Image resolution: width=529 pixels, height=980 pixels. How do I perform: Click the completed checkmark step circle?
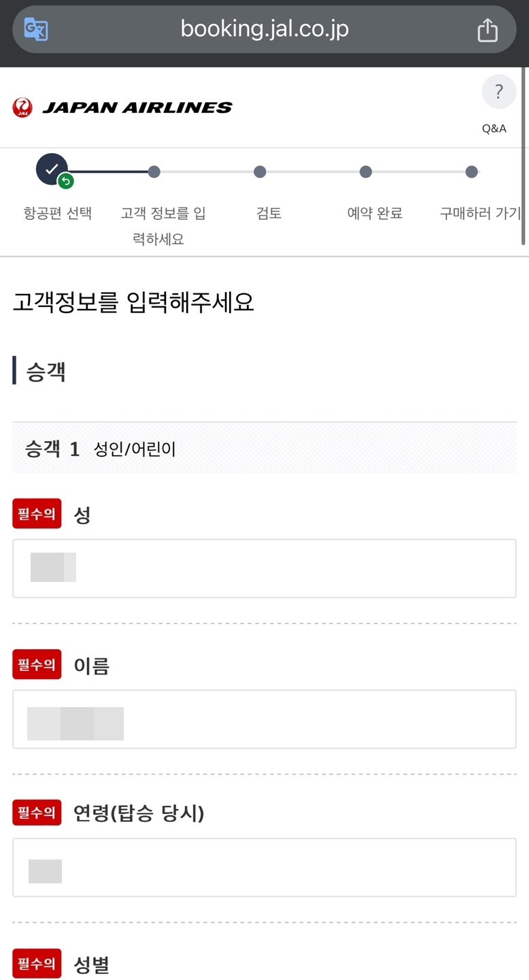point(52,169)
